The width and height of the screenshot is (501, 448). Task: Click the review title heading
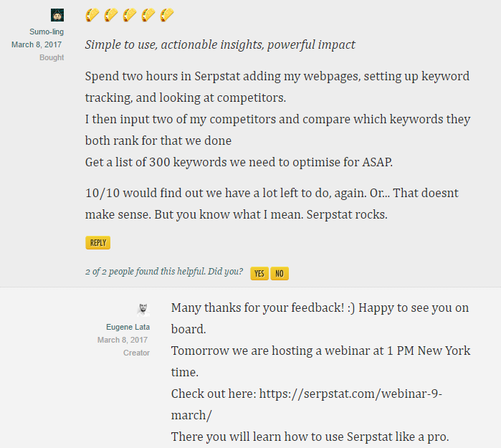pyautogui.click(x=220, y=44)
